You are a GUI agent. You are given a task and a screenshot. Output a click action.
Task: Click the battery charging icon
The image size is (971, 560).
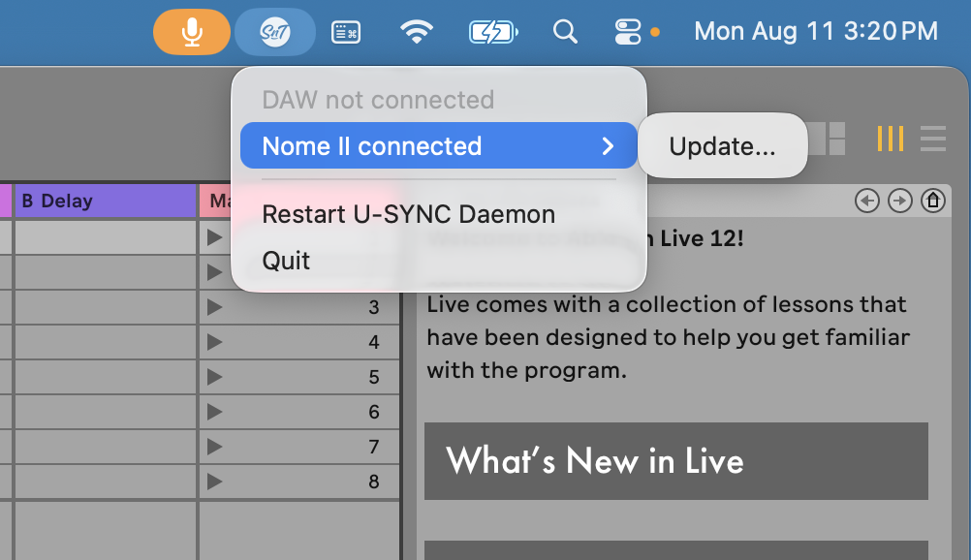click(x=493, y=32)
